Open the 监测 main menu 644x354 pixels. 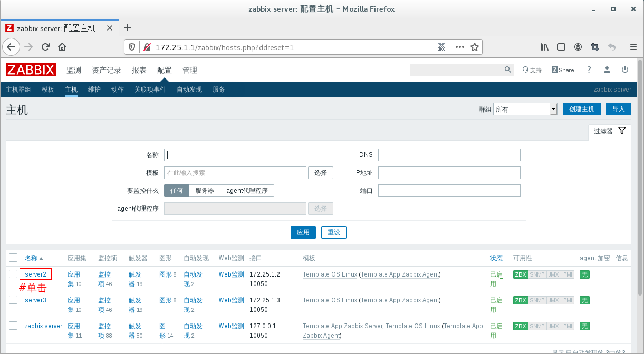click(x=74, y=70)
